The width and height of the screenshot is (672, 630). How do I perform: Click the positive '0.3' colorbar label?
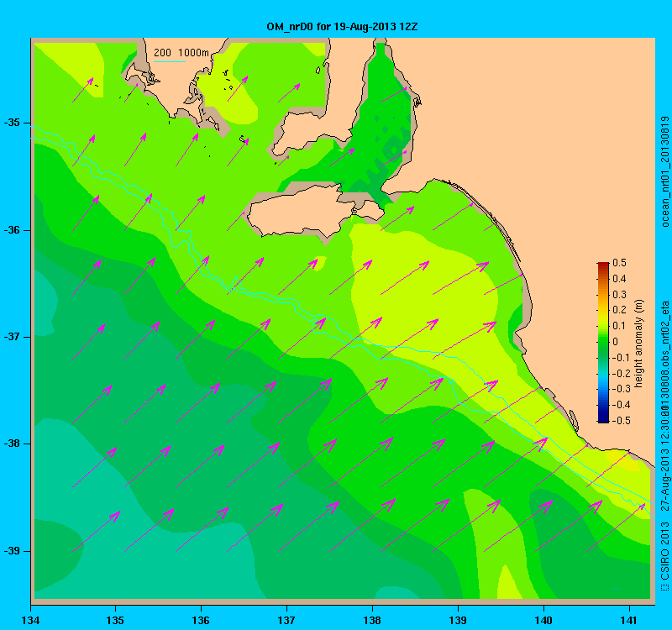(619, 295)
